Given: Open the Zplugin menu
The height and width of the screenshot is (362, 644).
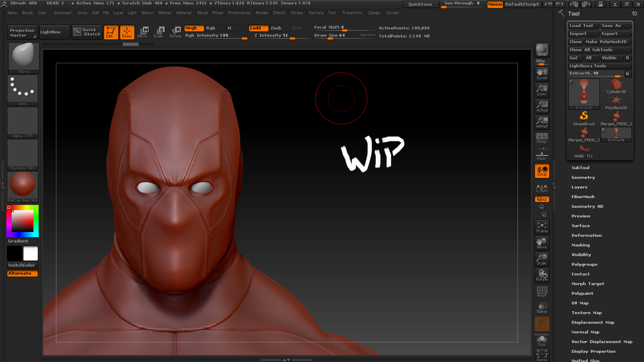Looking at the screenshot, I should (x=374, y=13).
